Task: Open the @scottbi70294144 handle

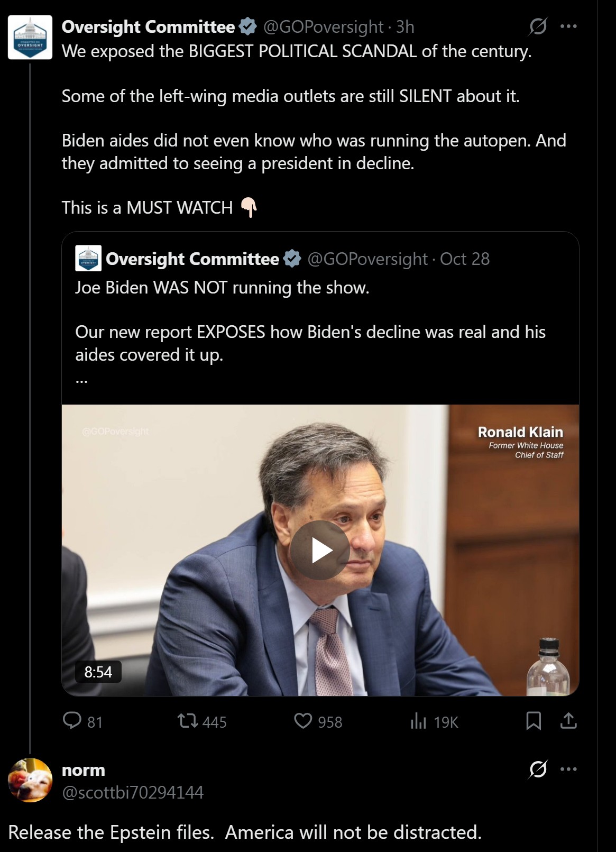Action: coord(133,792)
